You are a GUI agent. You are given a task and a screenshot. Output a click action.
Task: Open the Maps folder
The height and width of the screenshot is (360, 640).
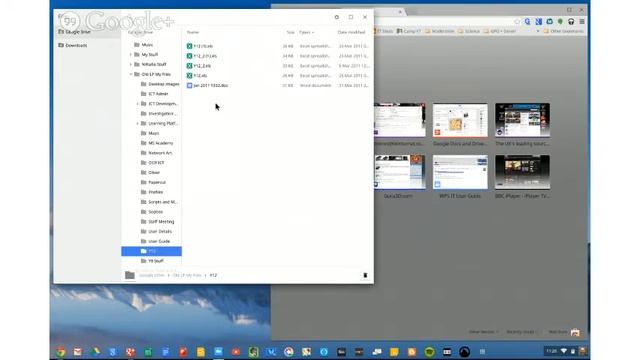tap(150, 133)
